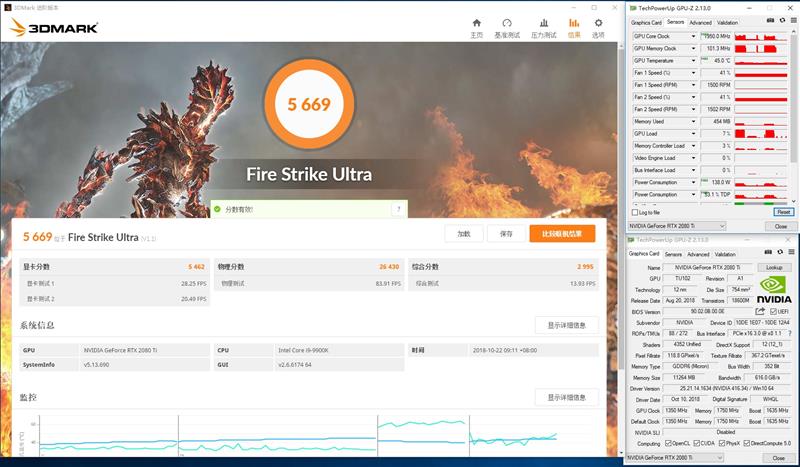This screenshot has height=467, width=800.
Task: Click the BIOS export share icon beside UEFI
Action: (x=760, y=311)
